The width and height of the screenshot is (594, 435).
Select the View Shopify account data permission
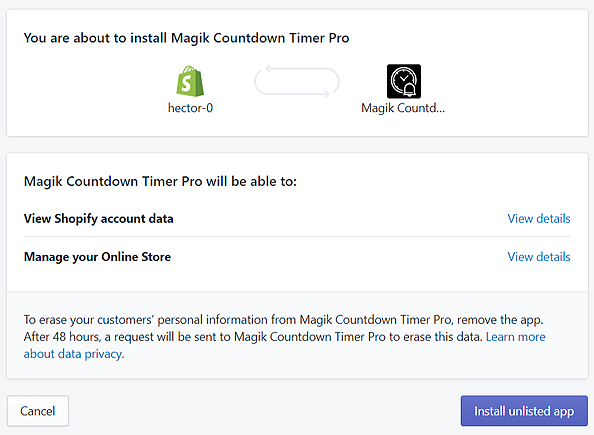98,219
